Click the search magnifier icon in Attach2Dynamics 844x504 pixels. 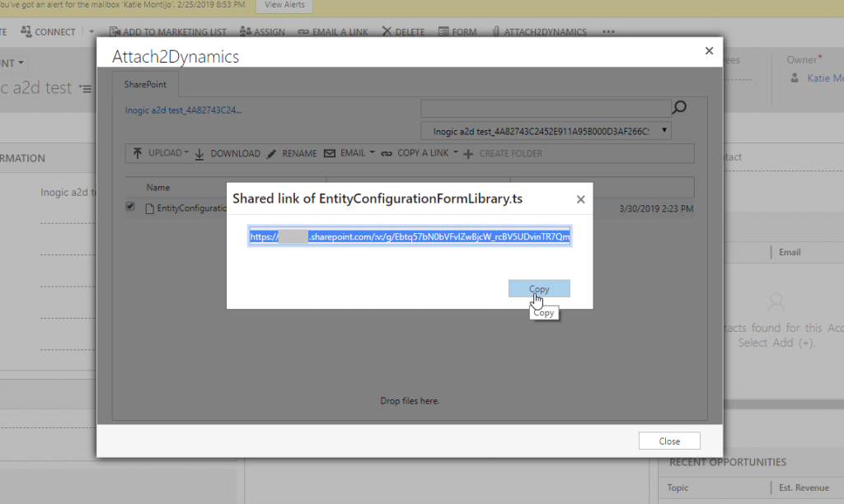point(678,107)
